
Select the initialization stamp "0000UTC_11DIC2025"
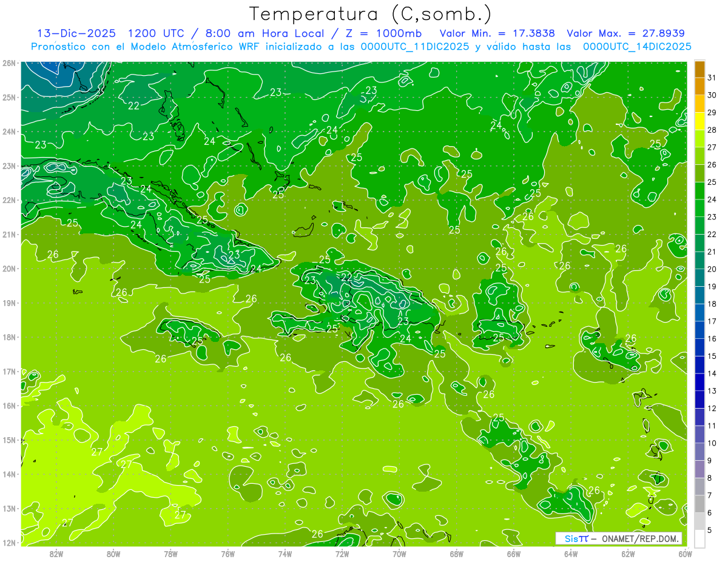(415, 47)
